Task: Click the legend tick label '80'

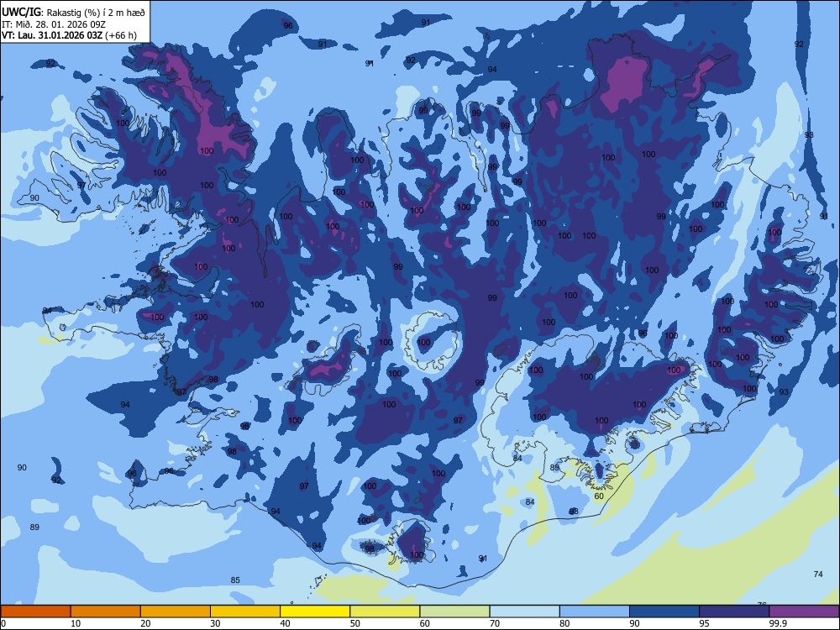Action: coord(564,623)
